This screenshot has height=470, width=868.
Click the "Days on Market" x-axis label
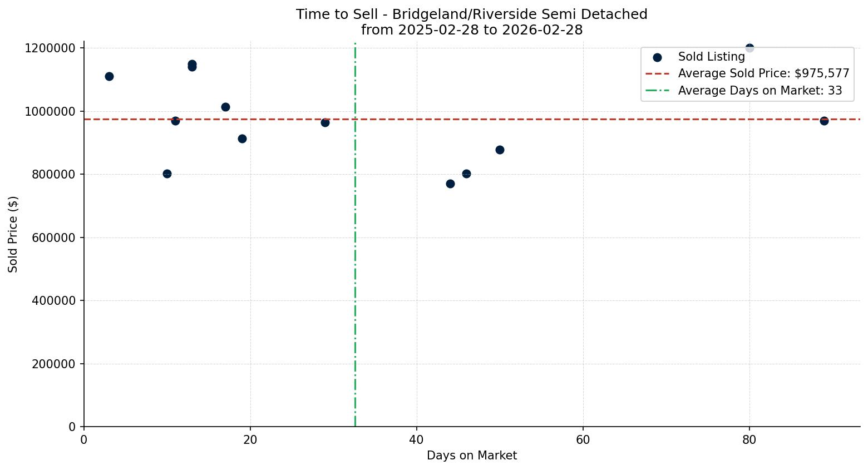pyautogui.click(x=471, y=456)
